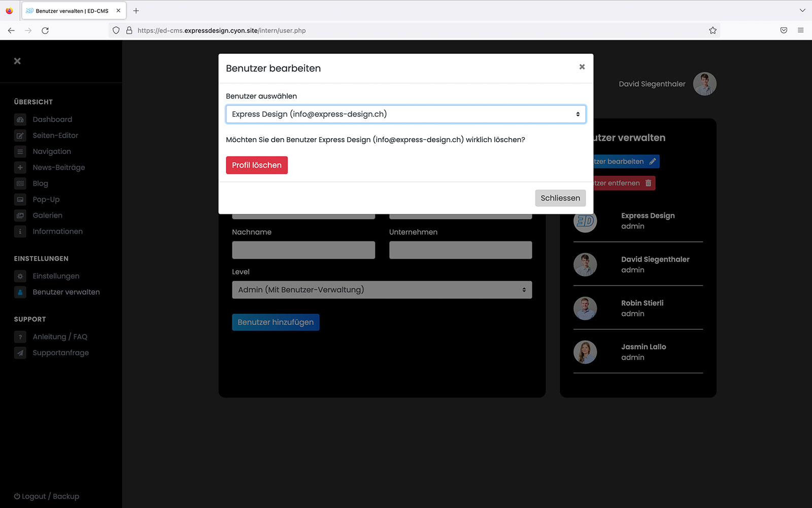Click the News-Beiträge plus icon

click(20, 168)
